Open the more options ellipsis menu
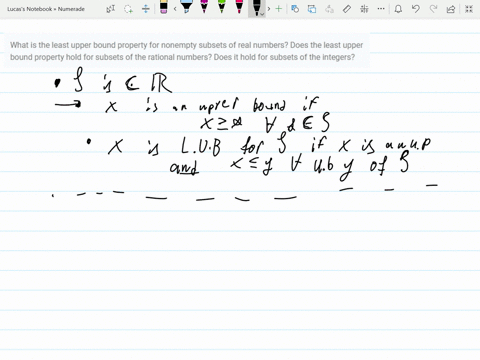This screenshot has height=360, width=480. [x=381, y=9]
